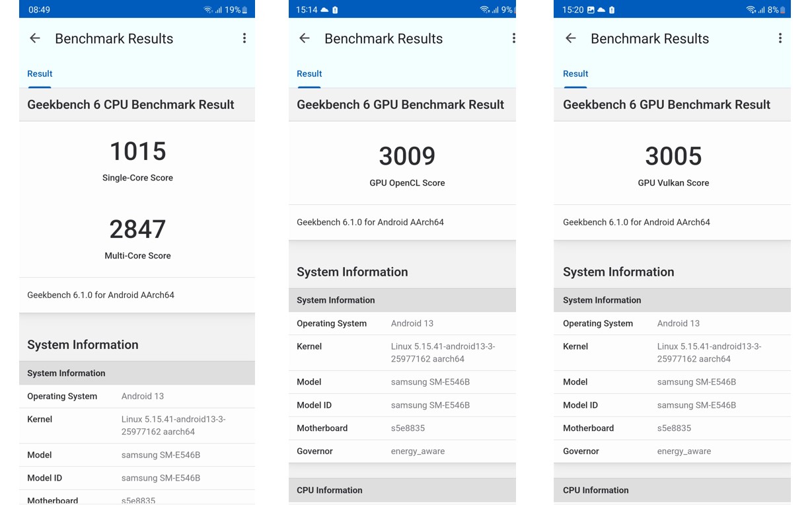Tap the 'Multi-Core Score' label
The image size is (812, 505).
pyautogui.click(x=137, y=256)
